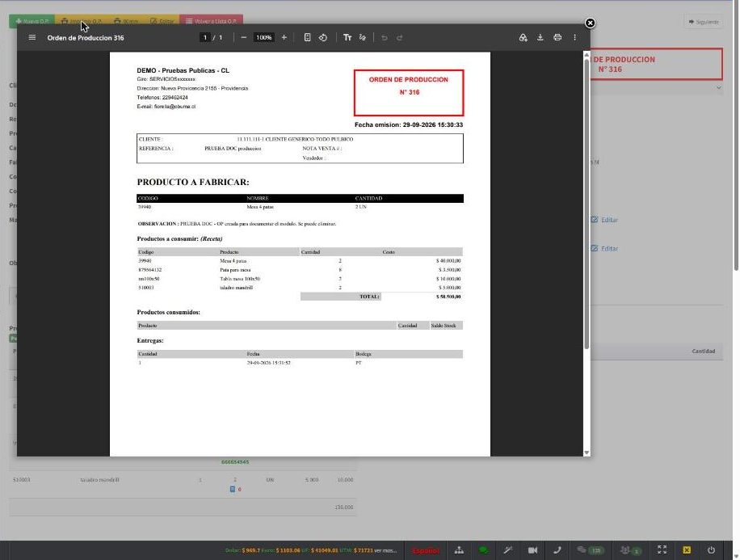Switch language with the Español button
The height and width of the screenshot is (560, 740).
(x=425, y=550)
